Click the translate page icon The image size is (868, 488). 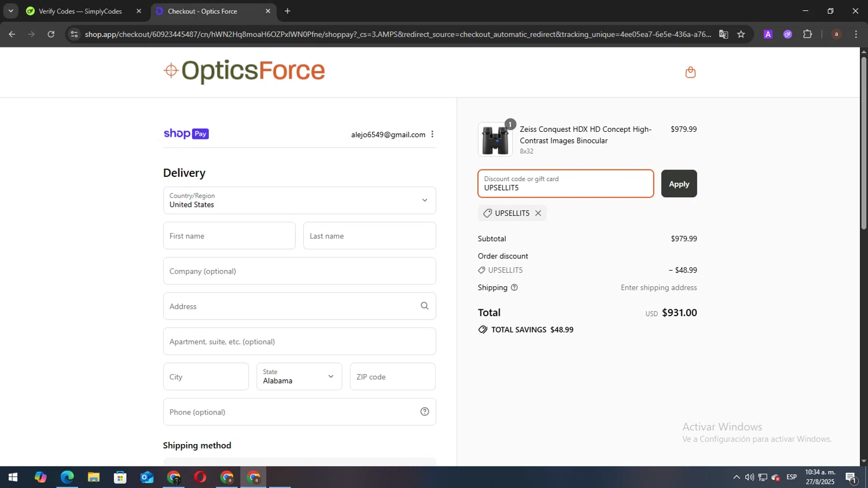point(723,34)
